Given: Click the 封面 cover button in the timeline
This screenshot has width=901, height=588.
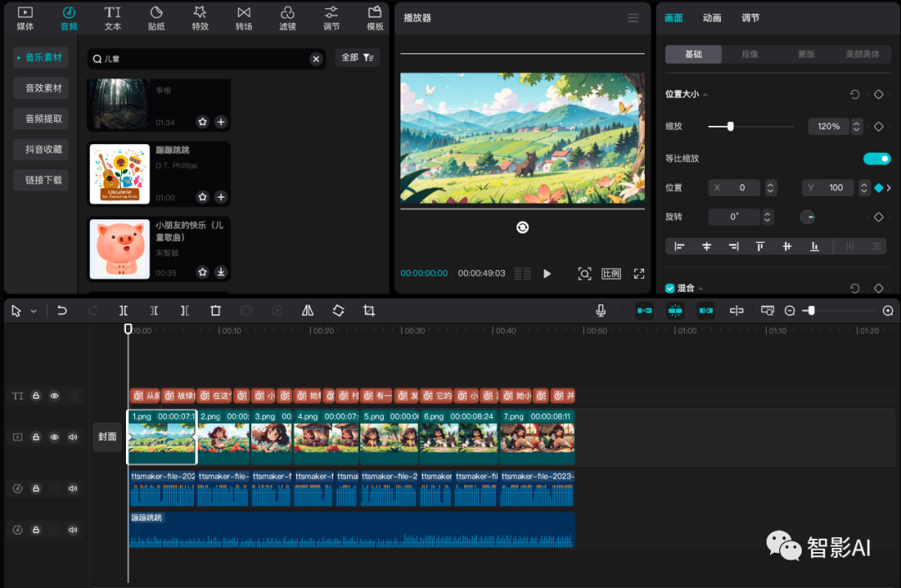Looking at the screenshot, I should [107, 435].
